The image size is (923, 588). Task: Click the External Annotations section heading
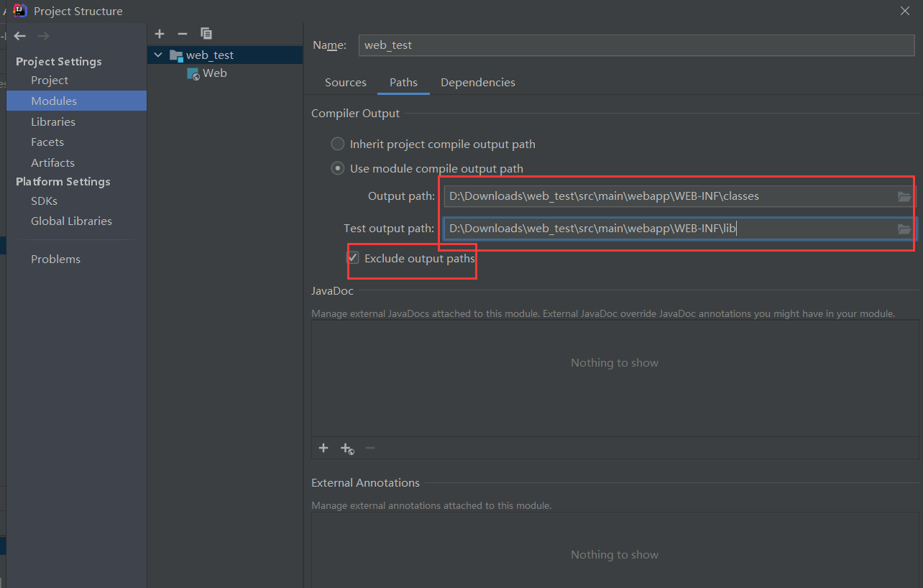coord(365,483)
